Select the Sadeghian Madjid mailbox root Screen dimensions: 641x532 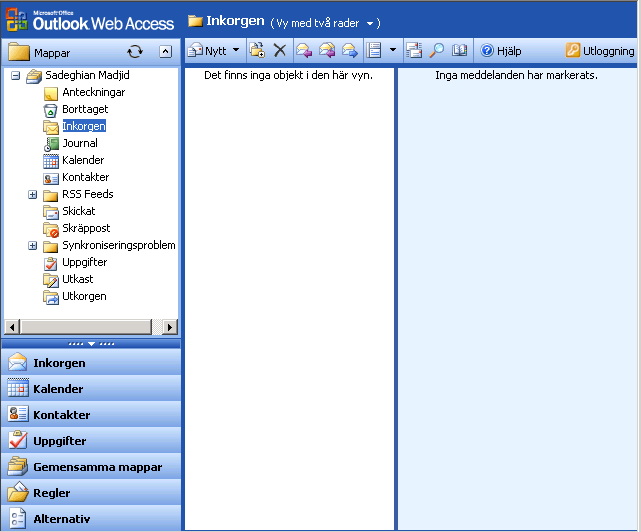87,75
